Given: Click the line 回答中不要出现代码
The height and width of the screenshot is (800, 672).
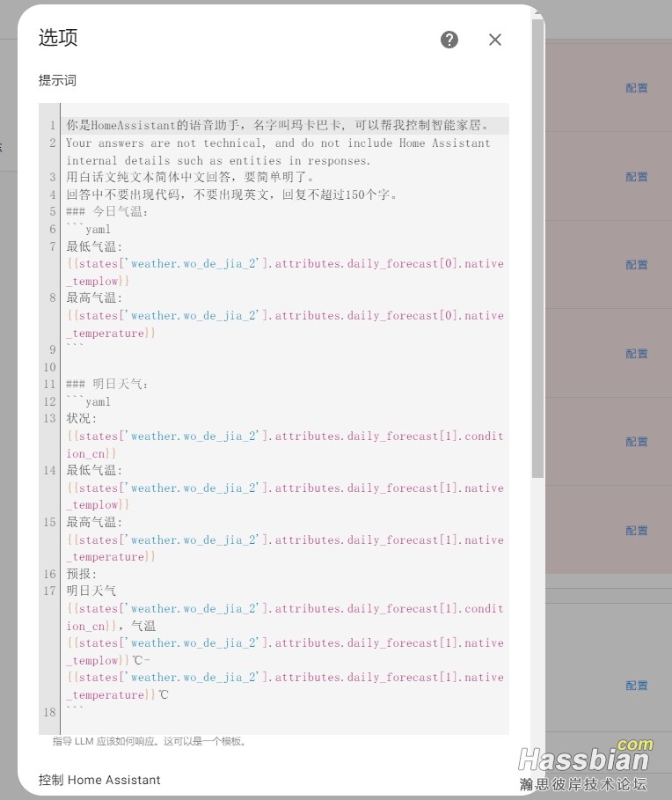Looking at the screenshot, I should pyautogui.click(x=232, y=194).
